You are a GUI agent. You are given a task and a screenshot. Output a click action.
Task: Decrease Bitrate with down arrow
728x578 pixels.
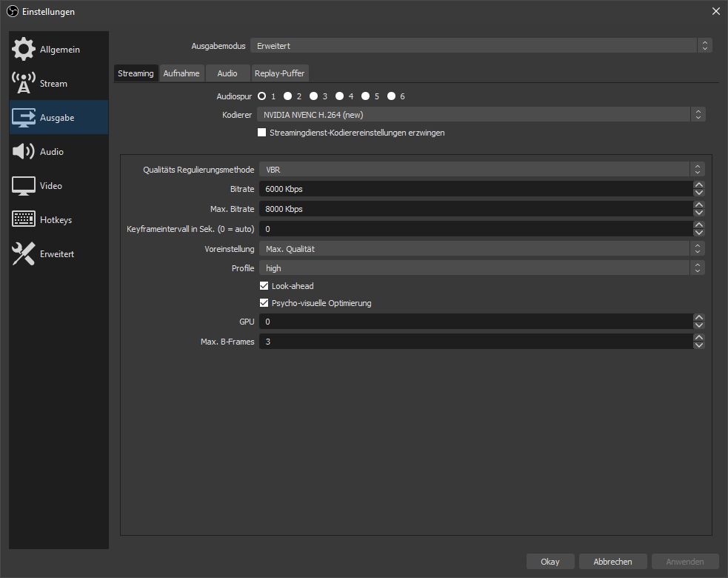(x=699, y=193)
